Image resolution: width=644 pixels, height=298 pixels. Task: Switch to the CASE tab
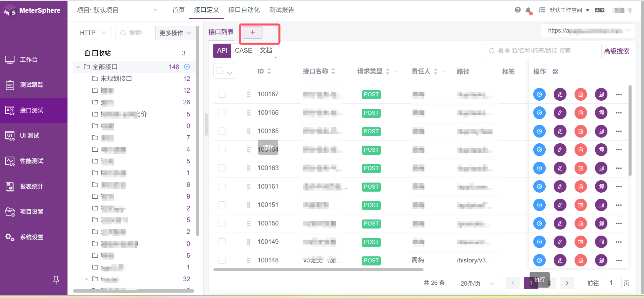tap(243, 51)
